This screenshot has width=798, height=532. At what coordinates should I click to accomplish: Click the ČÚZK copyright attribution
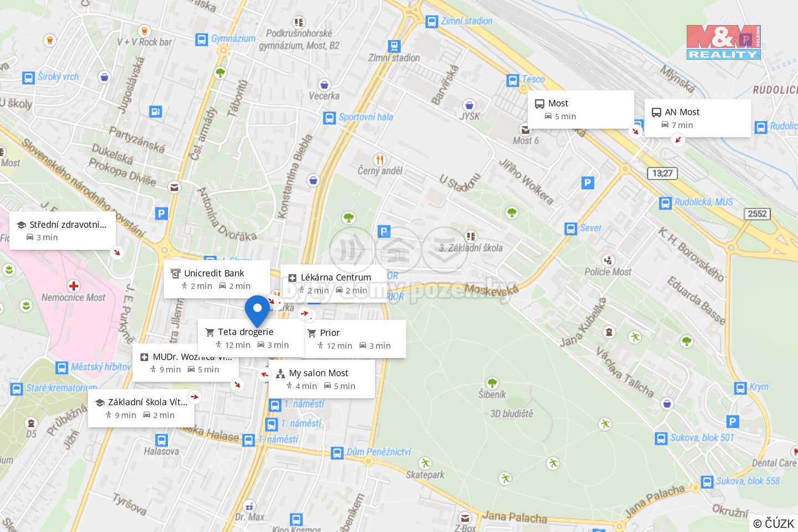point(774,523)
